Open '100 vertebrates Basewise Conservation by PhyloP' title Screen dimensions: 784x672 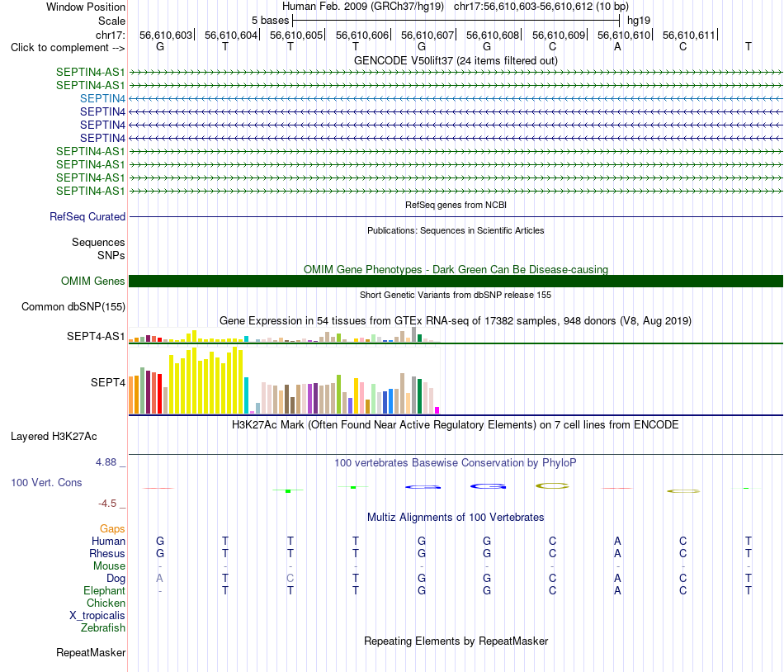coord(456,462)
